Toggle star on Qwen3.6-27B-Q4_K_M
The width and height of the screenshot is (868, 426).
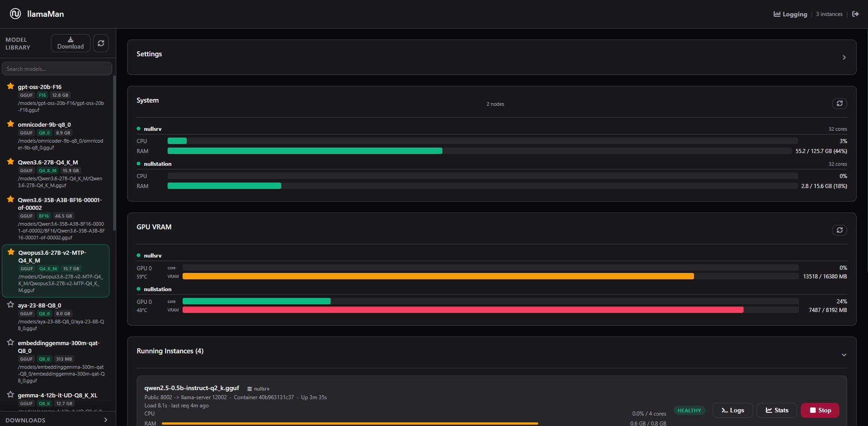(x=10, y=162)
